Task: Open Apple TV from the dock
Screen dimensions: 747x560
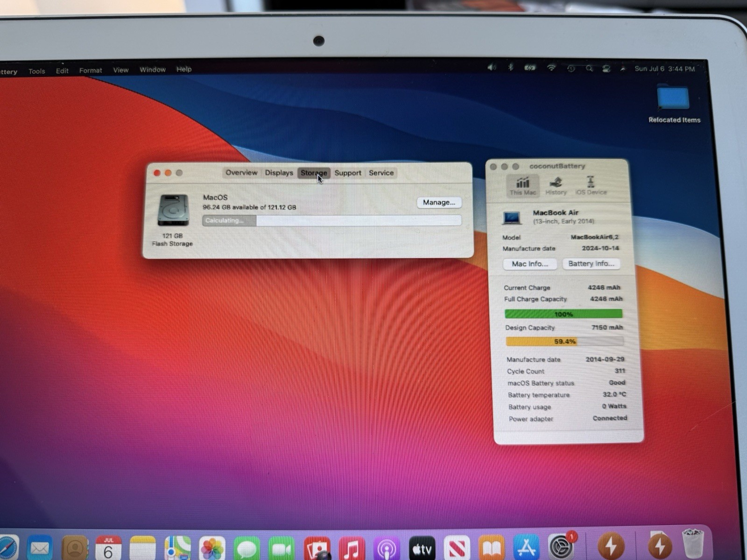Action: pyautogui.click(x=422, y=548)
